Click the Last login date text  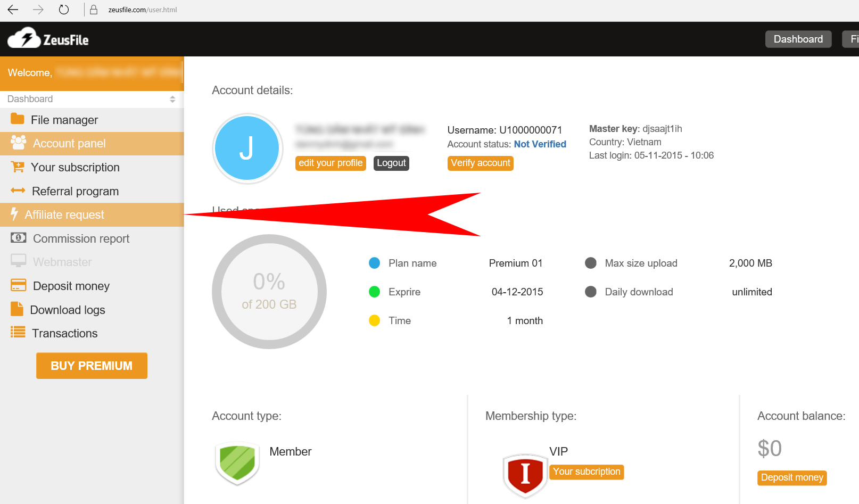click(651, 155)
